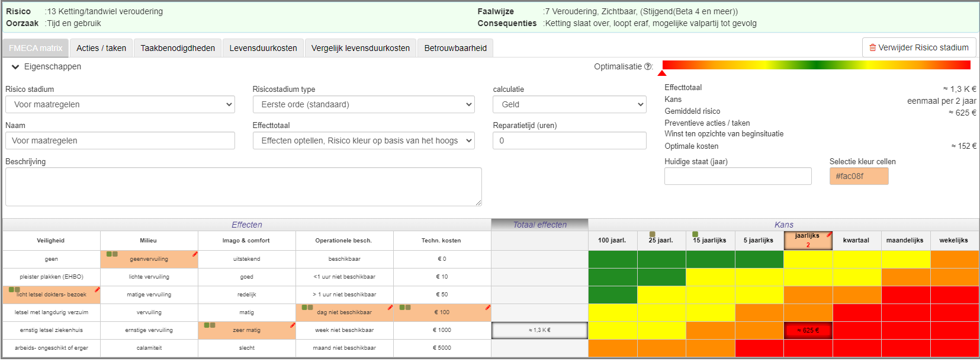Image resolution: width=980 pixels, height=361 pixels.
Task: Switch to the Acties / taken tab
Action: coord(101,48)
